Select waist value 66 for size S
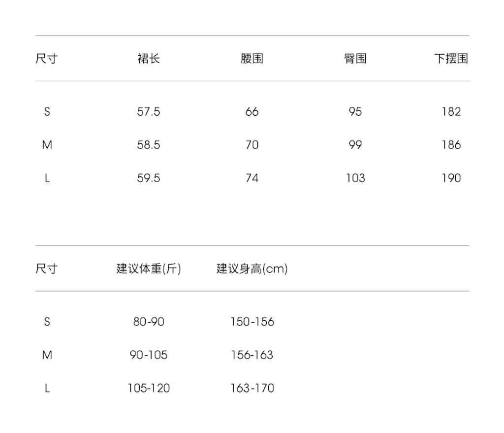The image size is (504, 433). (252, 112)
